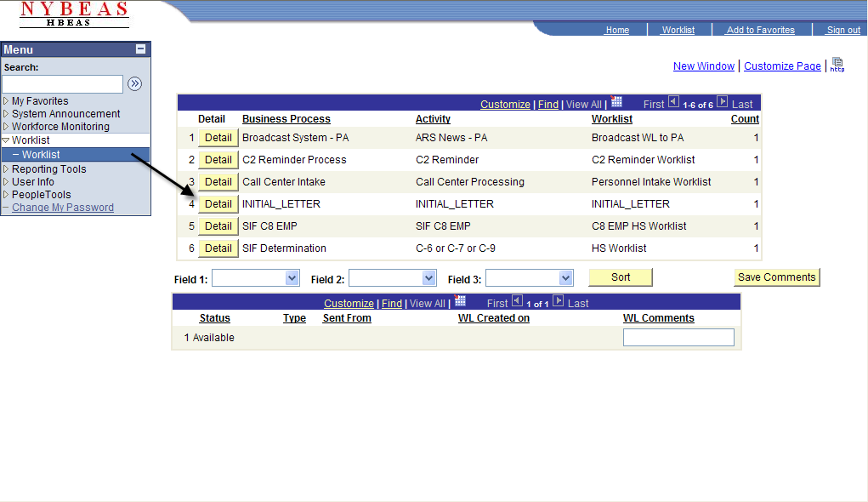Screen dimensions: 868x502
Task: Show previous row in worklist grid
Action: coord(673,101)
